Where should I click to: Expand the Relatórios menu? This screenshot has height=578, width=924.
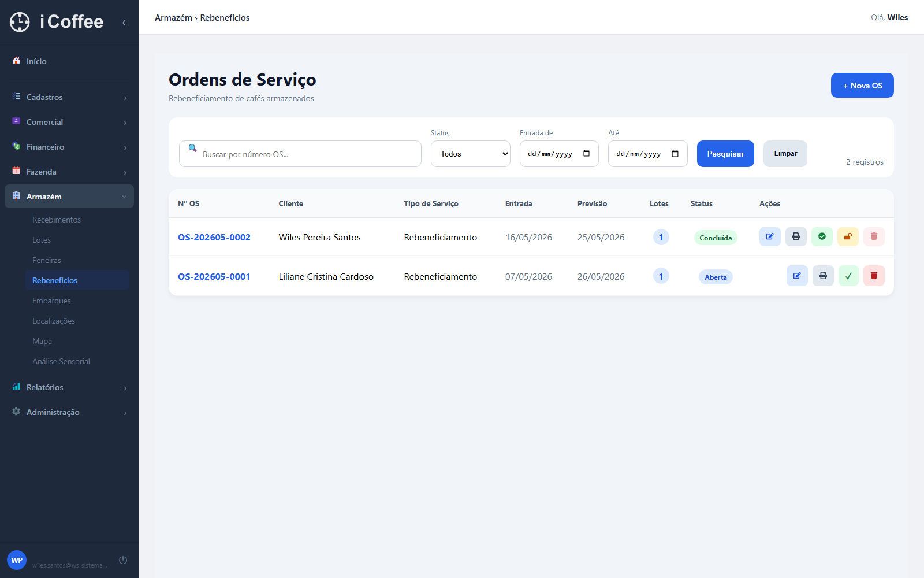point(69,387)
